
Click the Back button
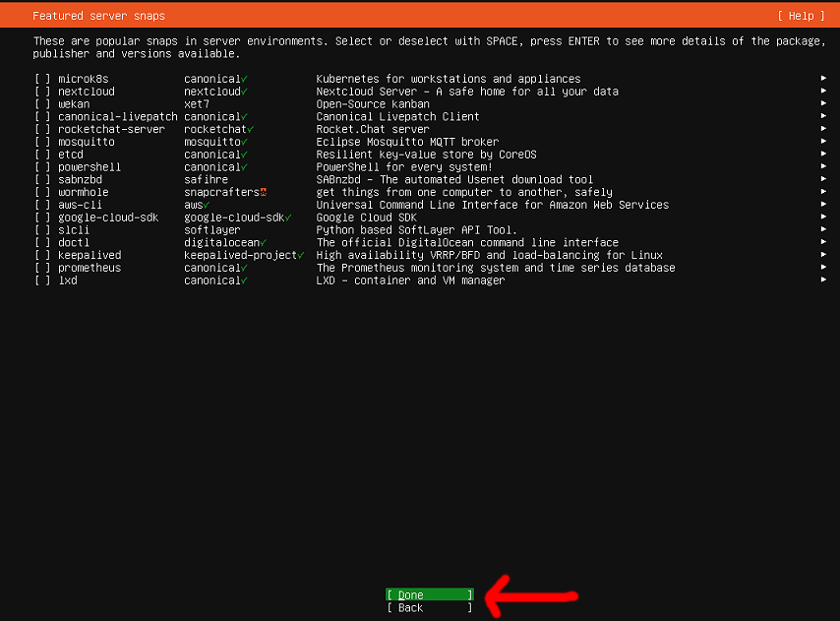click(430, 607)
